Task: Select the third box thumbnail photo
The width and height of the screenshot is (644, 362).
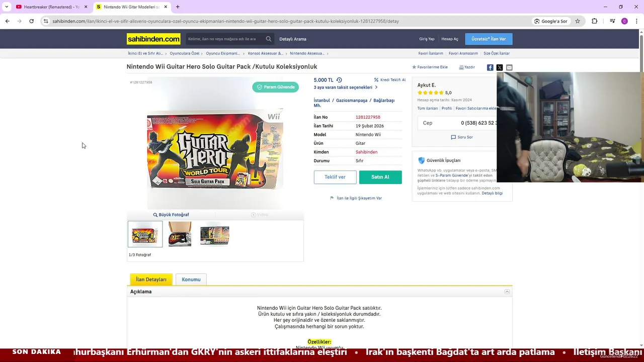Action: pos(215,235)
